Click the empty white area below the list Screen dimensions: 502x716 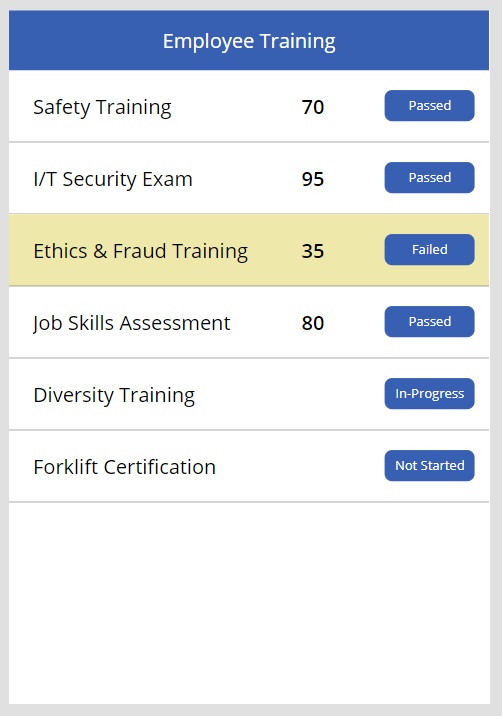[249, 603]
